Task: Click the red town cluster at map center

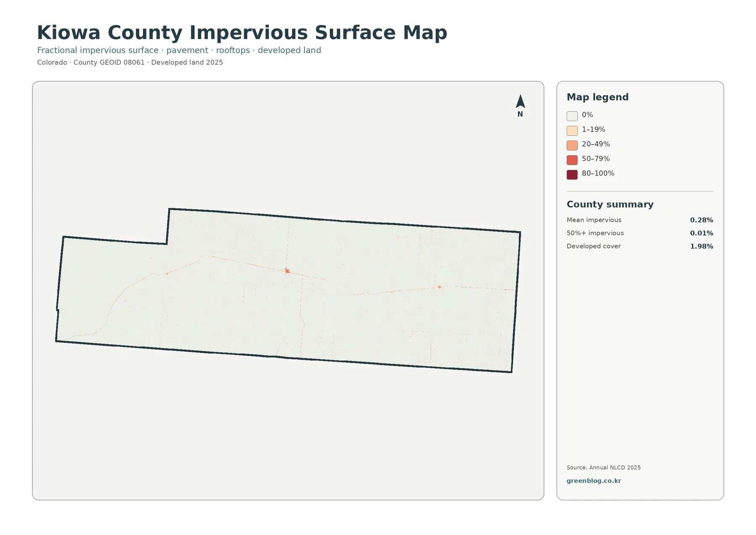Action: pos(287,271)
